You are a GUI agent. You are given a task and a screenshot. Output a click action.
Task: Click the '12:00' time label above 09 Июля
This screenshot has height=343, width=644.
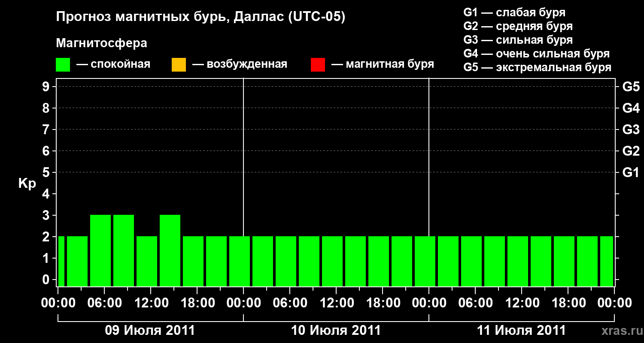click(151, 303)
